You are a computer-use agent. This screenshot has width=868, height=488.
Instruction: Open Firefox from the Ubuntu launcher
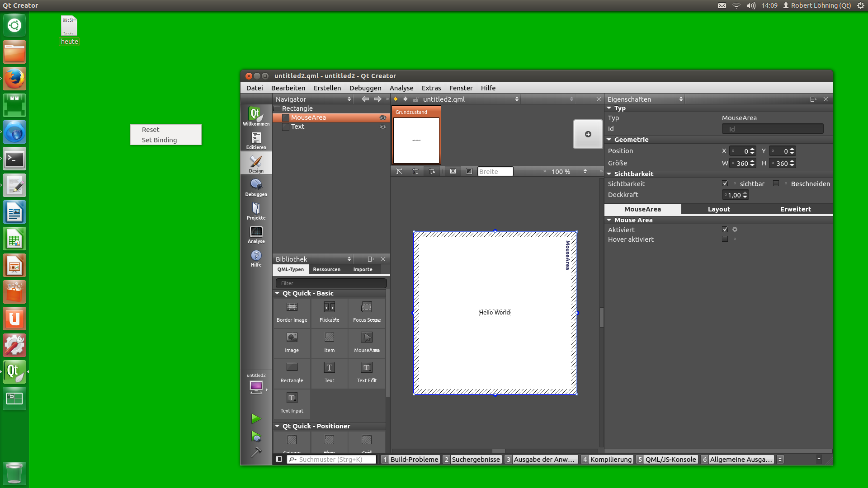[x=14, y=79]
